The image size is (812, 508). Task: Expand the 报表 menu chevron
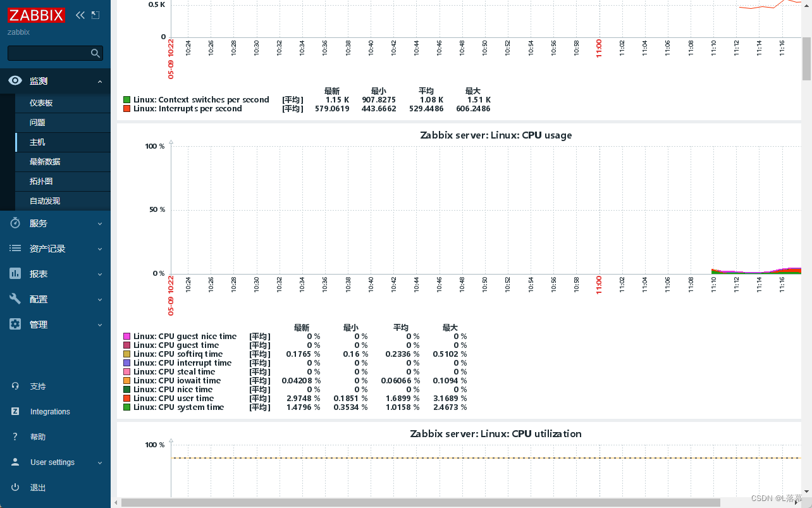coord(100,275)
